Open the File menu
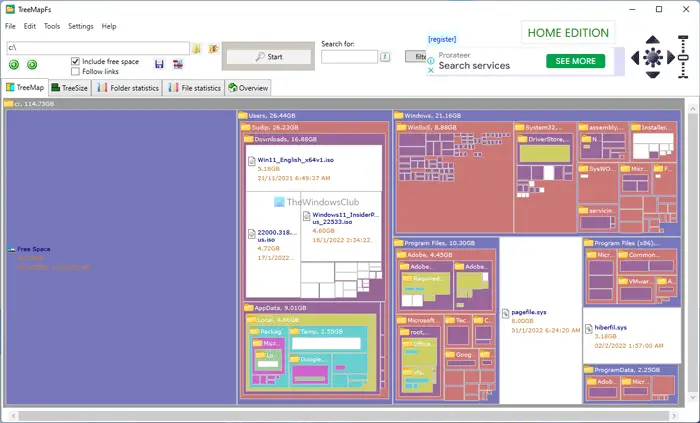This screenshot has width=700, height=423. click(x=10, y=26)
